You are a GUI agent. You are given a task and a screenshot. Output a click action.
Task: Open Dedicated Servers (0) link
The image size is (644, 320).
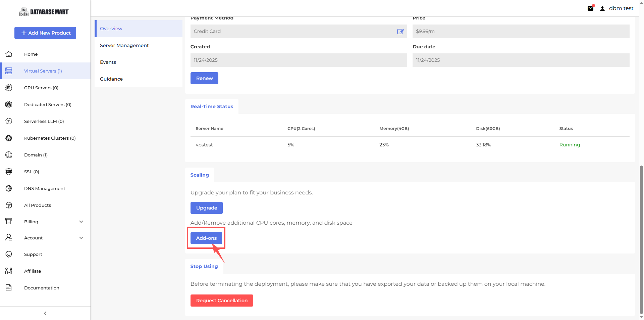[x=48, y=104]
